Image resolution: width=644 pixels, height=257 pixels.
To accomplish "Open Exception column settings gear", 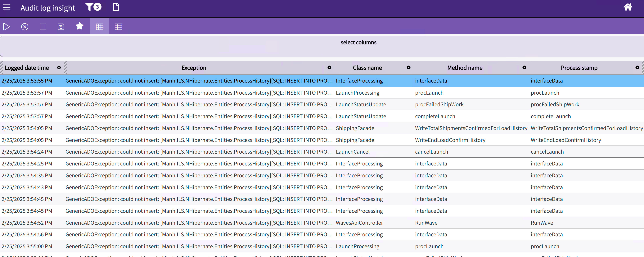I will 329,67.
